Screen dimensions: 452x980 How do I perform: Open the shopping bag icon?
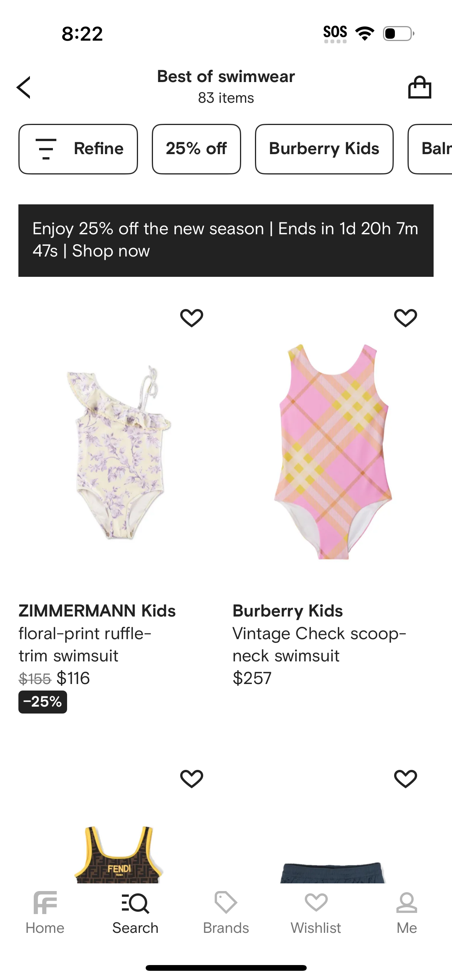(x=419, y=87)
